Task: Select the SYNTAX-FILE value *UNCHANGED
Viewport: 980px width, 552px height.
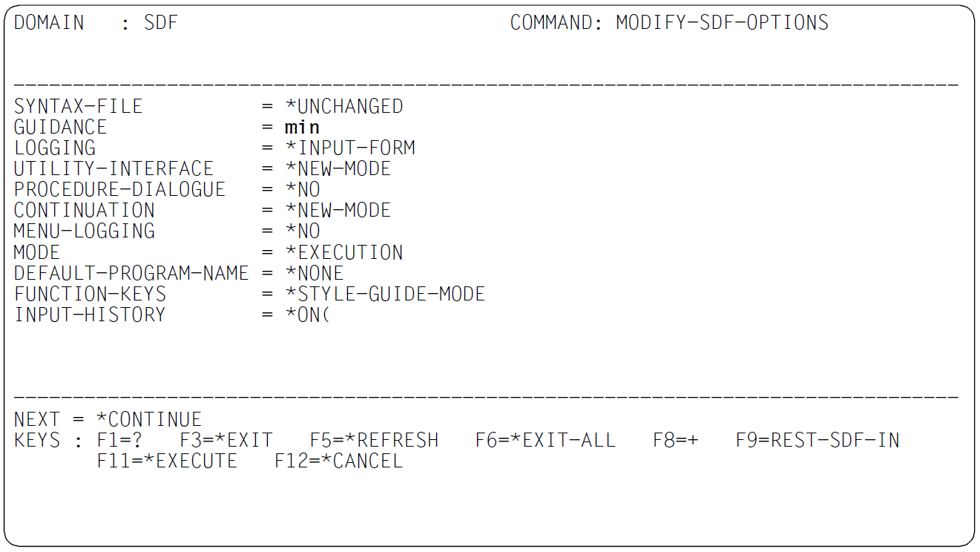Action: pos(344,106)
